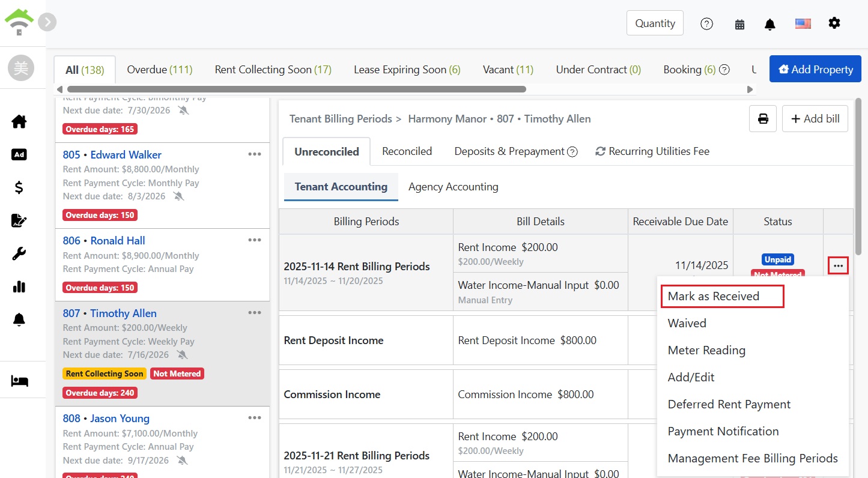The image size is (868, 478).
Task: Select Waived from the context menu
Action: coord(687,323)
